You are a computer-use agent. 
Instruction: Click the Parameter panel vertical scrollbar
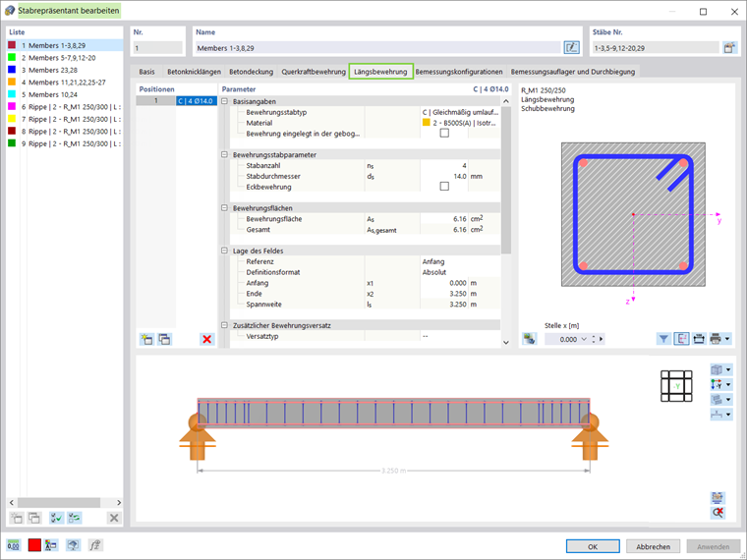pyautogui.click(x=506, y=181)
